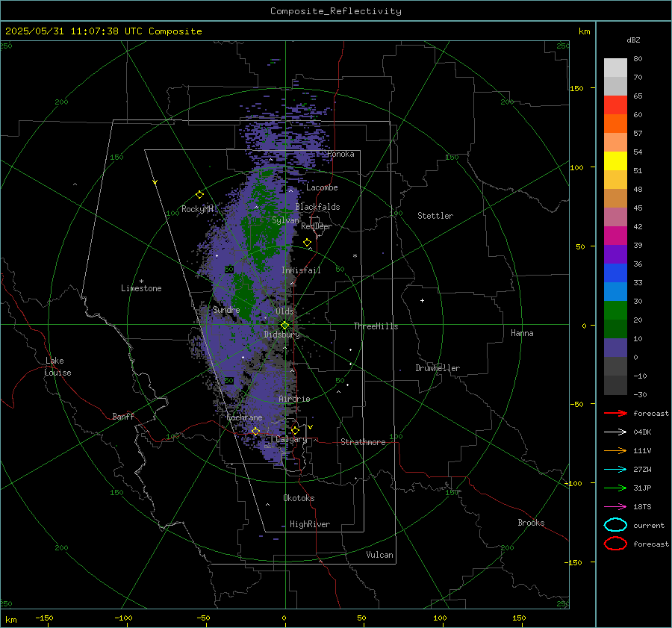Select the magenta 42 dBZ color band
This screenshot has width=672, height=628.
point(615,235)
